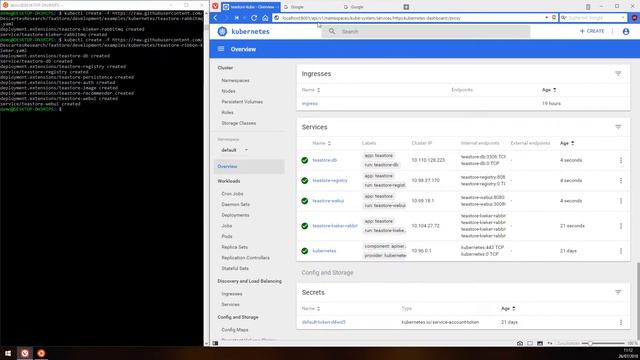Open address bar history dropdown arrow
Screen dimensions: 640x360
point(547,18)
